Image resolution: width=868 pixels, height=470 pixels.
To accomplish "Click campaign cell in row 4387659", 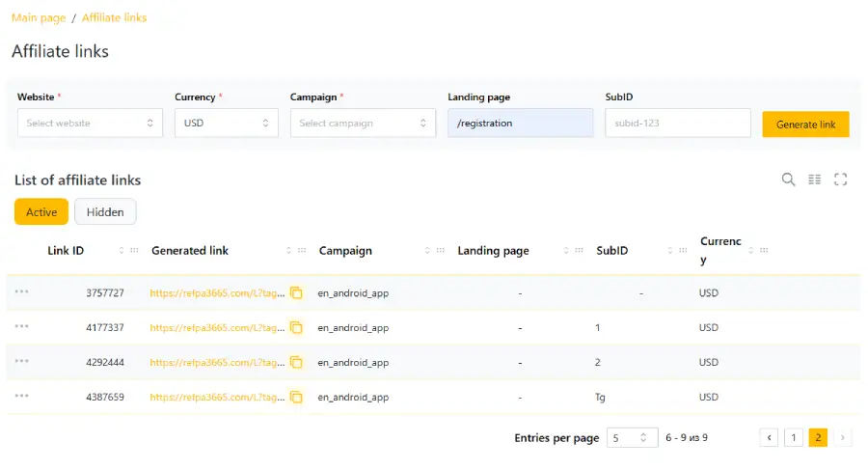I will coord(353,398).
